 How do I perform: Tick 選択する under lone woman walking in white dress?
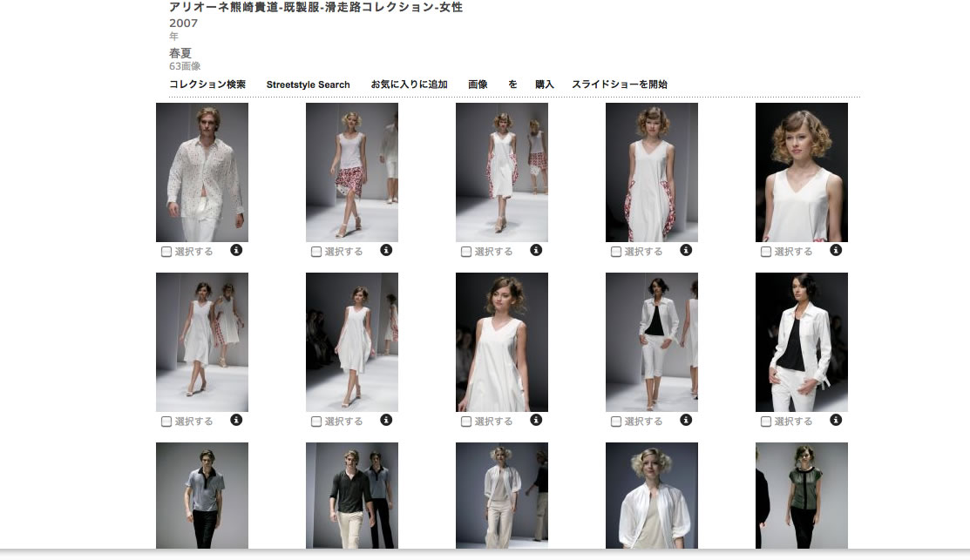(x=316, y=422)
